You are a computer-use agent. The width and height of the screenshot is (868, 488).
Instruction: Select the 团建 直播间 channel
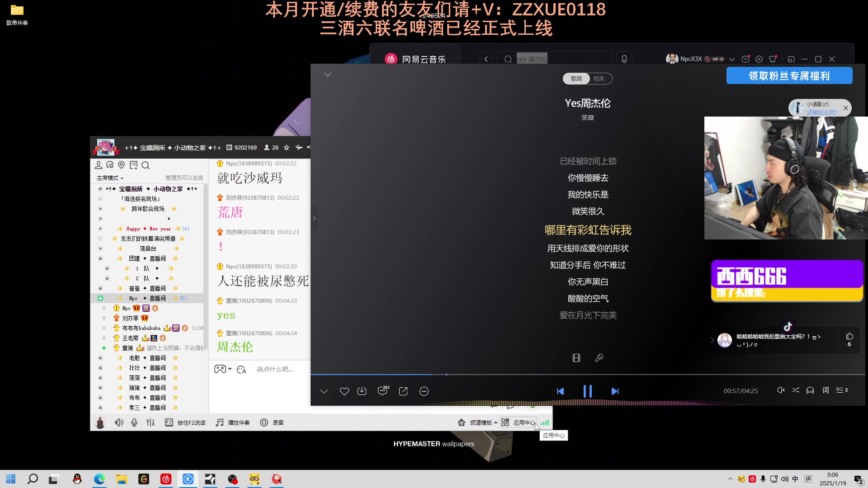coord(147,258)
